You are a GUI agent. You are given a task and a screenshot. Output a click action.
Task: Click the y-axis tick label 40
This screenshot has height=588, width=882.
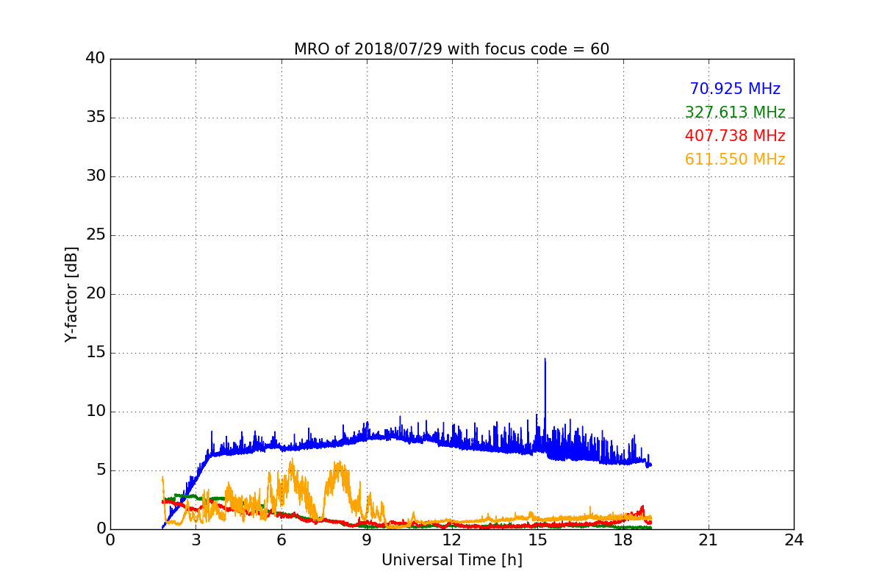pos(95,59)
